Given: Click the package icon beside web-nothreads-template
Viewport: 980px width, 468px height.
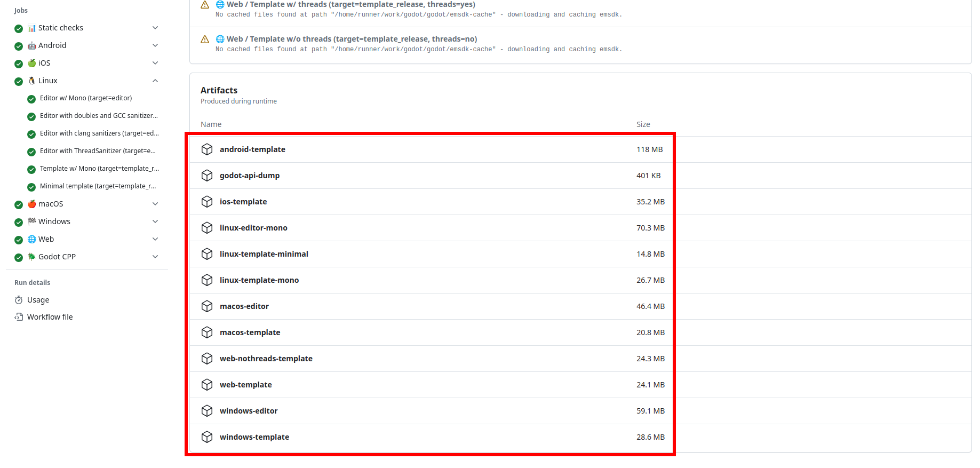Looking at the screenshot, I should click(207, 359).
